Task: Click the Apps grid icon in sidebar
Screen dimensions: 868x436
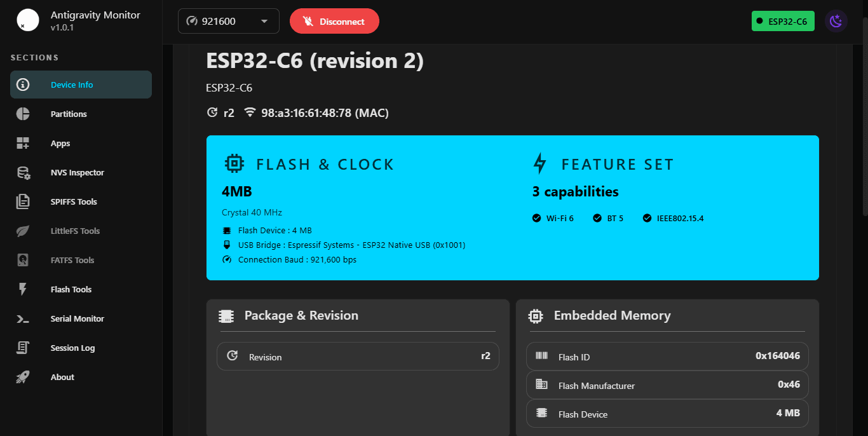Action: (x=23, y=143)
